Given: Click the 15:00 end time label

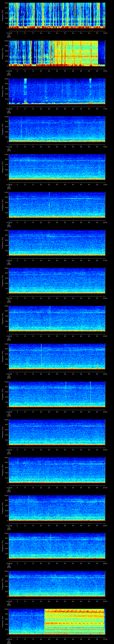Looking at the screenshot, I should point(105,33).
